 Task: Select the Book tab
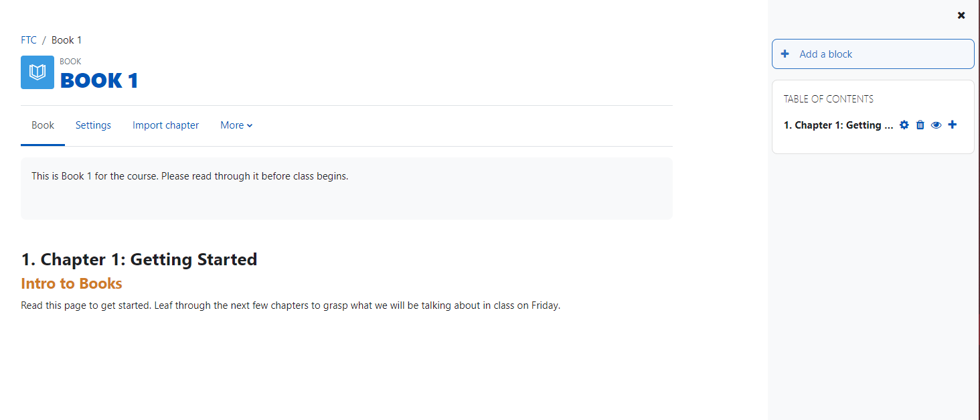[43, 125]
